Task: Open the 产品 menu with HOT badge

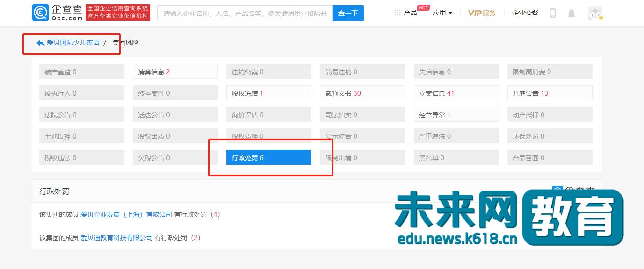Action: [410, 13]
